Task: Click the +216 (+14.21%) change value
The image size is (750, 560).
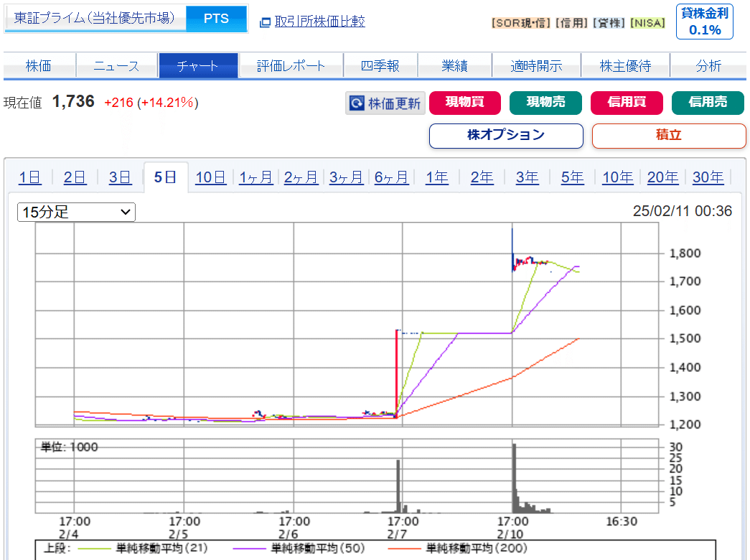Action: pyautogui.click(x=151, y=103)
